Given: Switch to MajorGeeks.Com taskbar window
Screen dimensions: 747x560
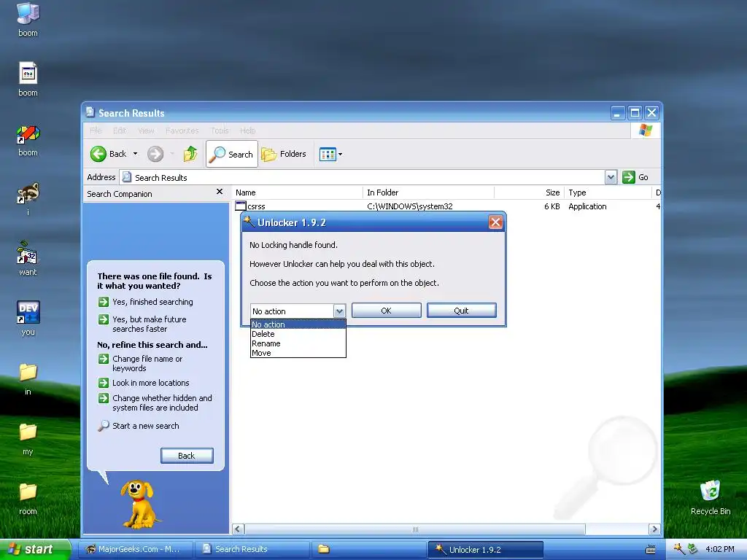Looking at the screenshot, I should point(135,549).
